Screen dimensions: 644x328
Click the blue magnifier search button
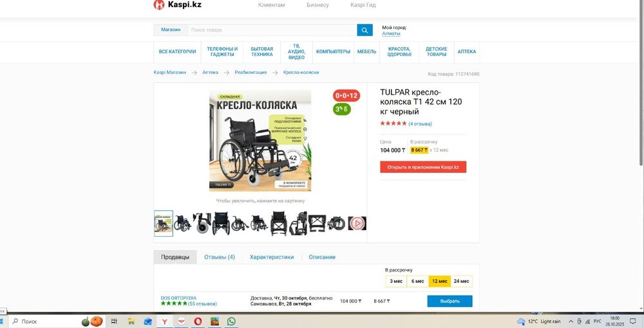pos(365,30)
